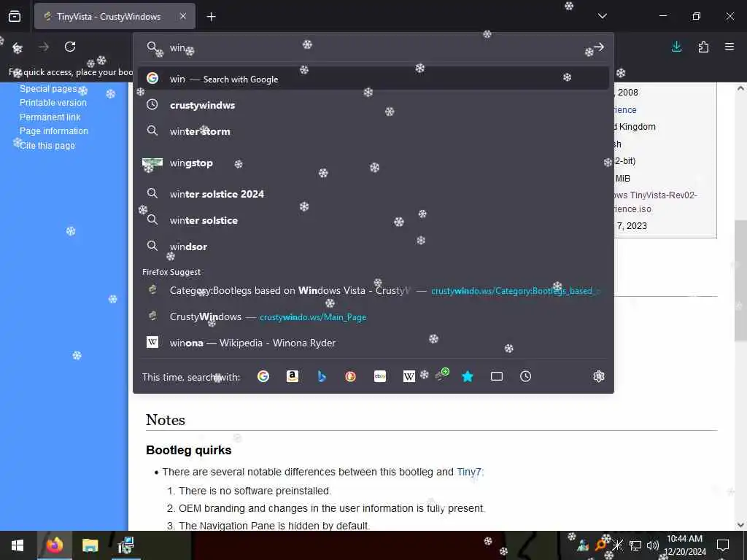Open the Windows Start menu
The image size is (747, 560).
coord(18,545)
